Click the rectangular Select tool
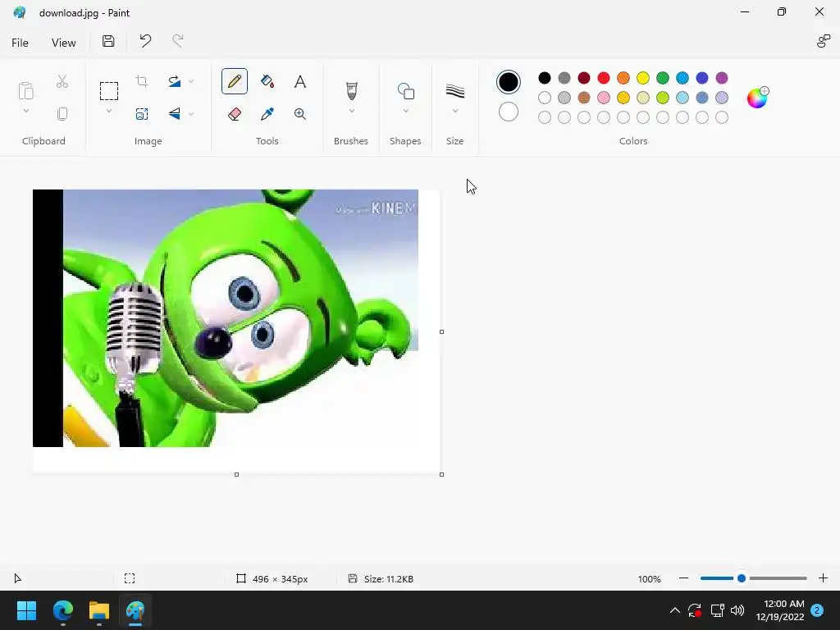 (109, 91)
